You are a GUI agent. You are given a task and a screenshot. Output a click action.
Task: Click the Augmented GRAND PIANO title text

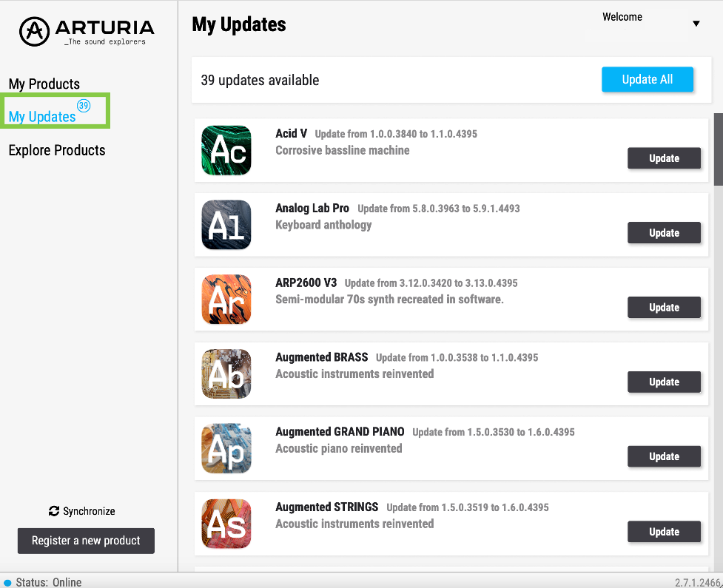click(x=340, y=432)
